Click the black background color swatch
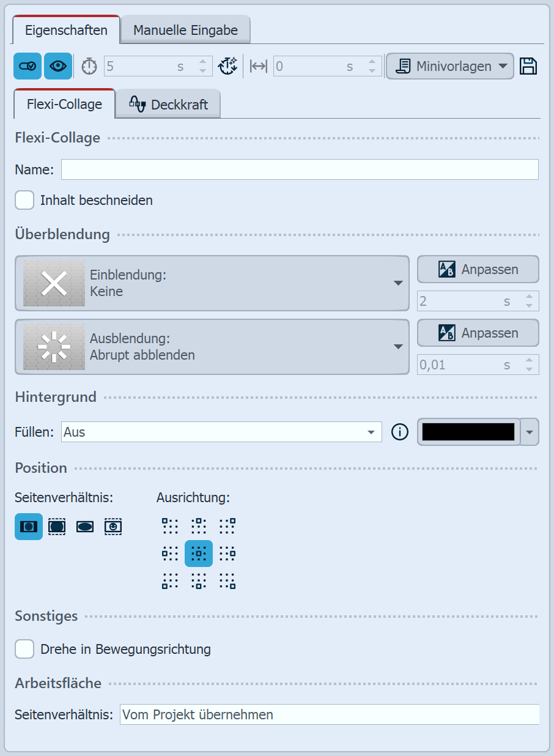This screenshot has width=554, height=756. 468,432
